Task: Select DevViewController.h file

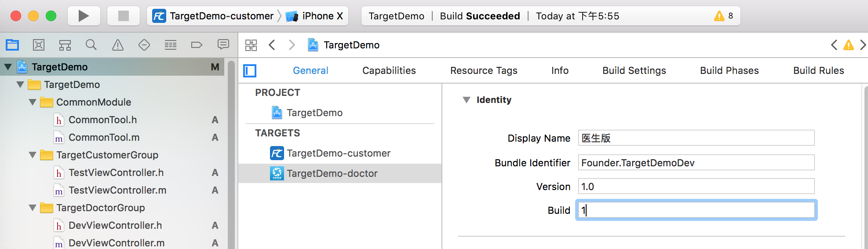Action: coord(114,225)
